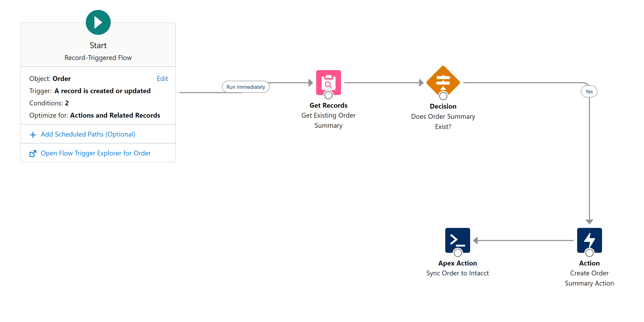Click Does Order Summary Exist? label
The height and width of the screenshot is (322, 644).
point(443,122)
